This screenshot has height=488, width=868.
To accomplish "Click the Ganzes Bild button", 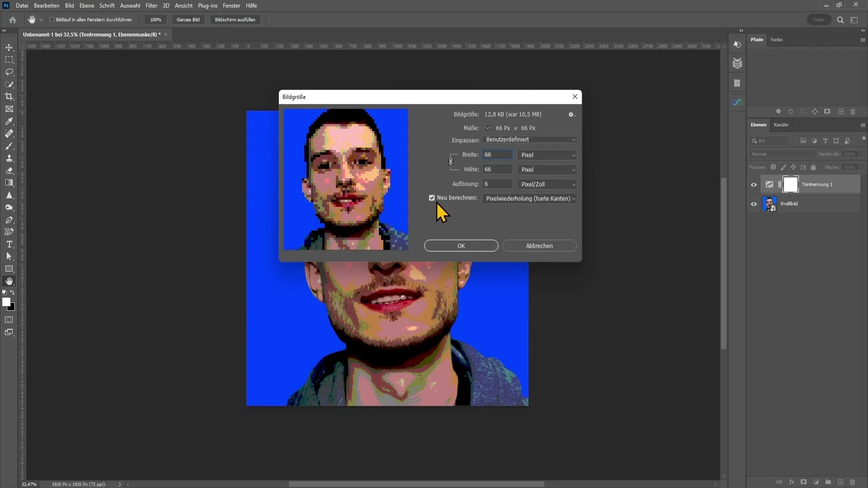I will point(188,20).
